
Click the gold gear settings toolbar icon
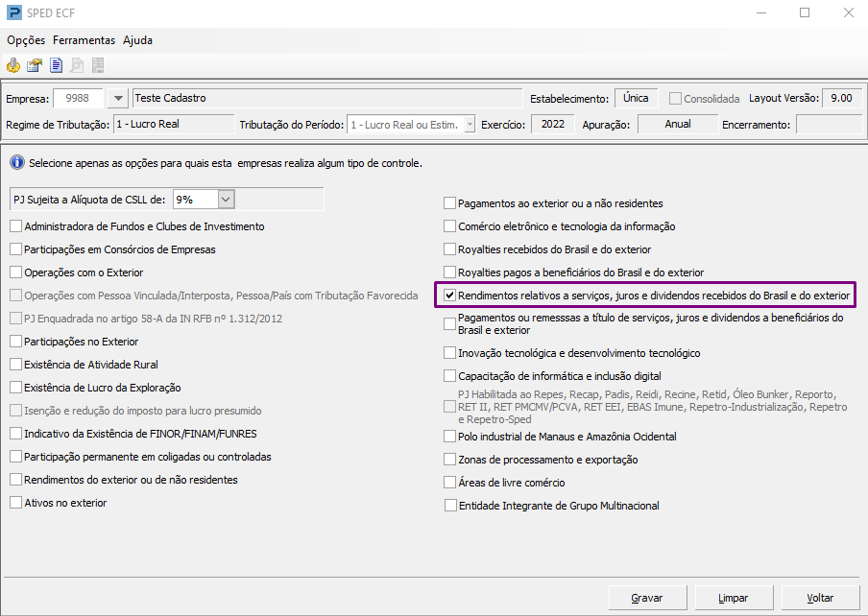[x=13, y=66]
